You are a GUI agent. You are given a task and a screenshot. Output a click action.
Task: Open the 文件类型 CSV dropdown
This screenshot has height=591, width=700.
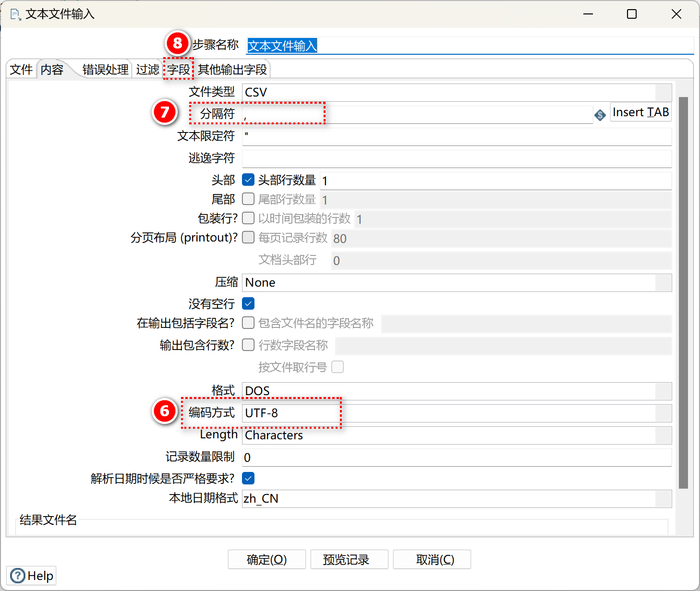[457, 92]
